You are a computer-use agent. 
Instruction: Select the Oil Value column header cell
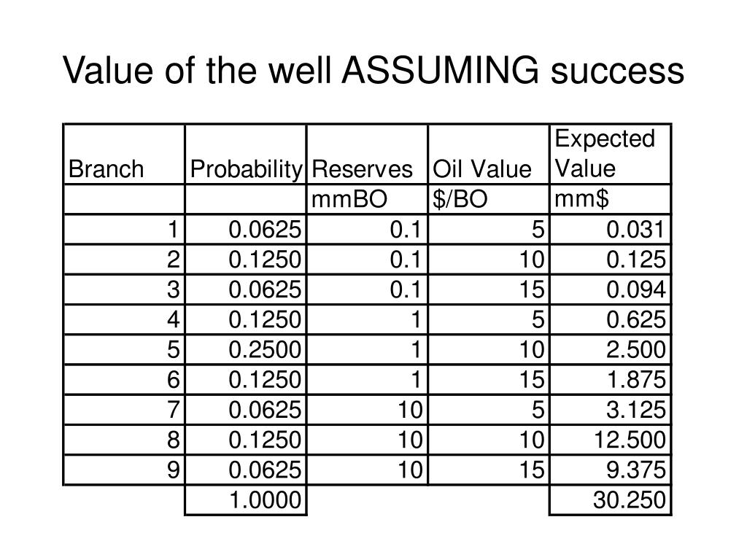(489, 155)
